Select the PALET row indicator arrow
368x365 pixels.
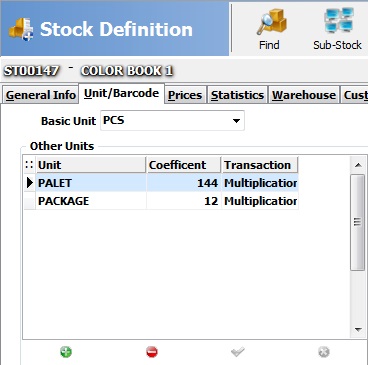click(x=30, y=183)
